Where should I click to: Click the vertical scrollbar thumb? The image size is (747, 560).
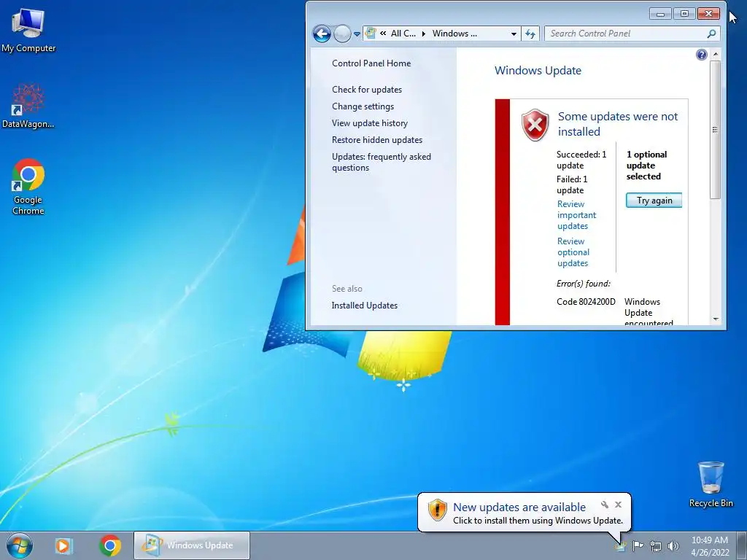715,130
